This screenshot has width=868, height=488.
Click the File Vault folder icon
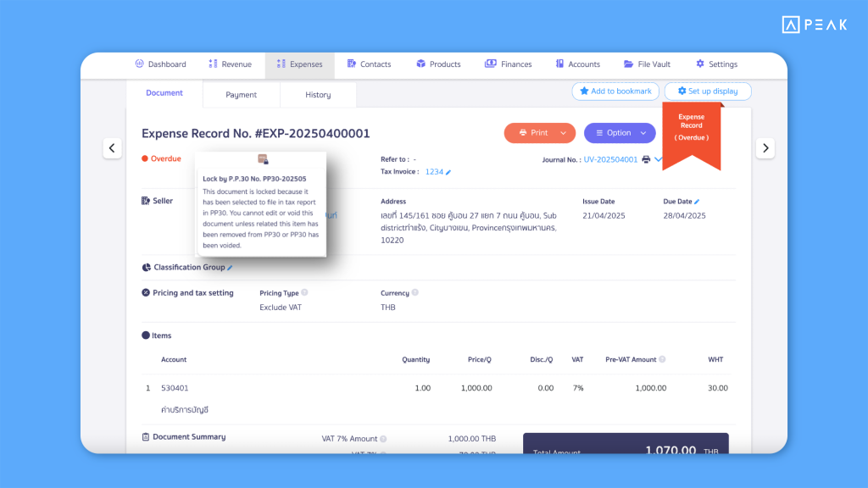tap(627, 64)
